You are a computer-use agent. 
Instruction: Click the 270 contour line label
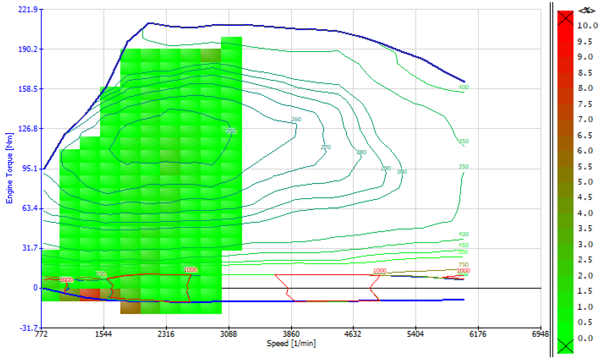point(326,147)
